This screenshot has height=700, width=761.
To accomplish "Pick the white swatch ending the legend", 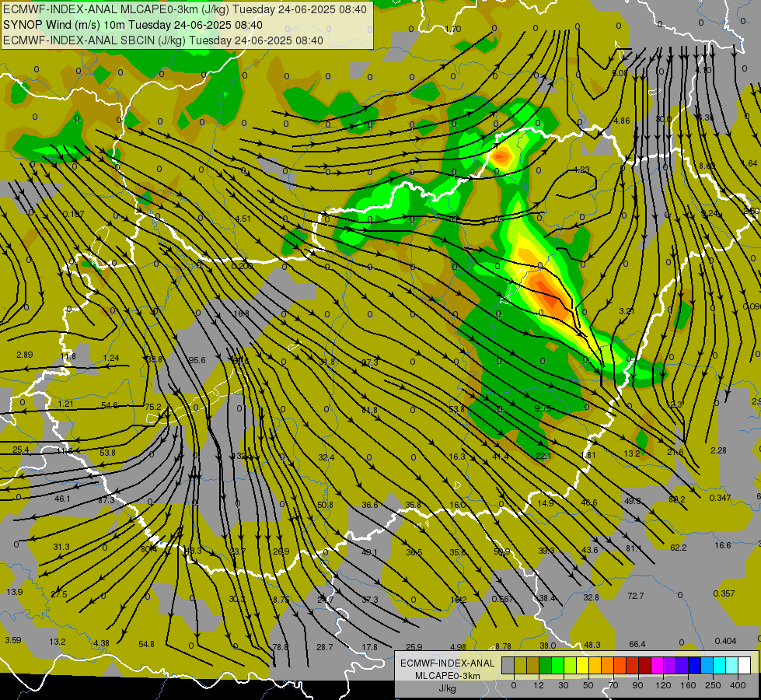I will coord(745,665).
